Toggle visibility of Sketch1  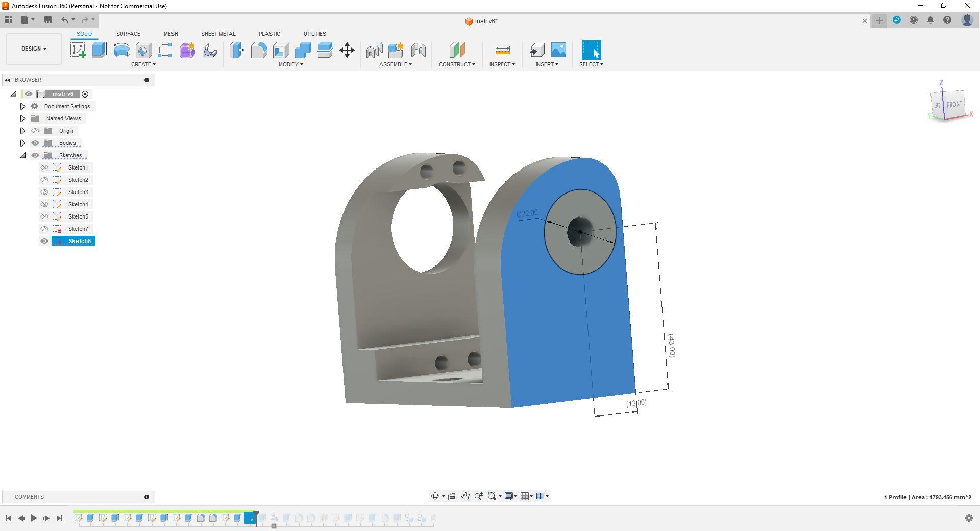click(44, 167)
